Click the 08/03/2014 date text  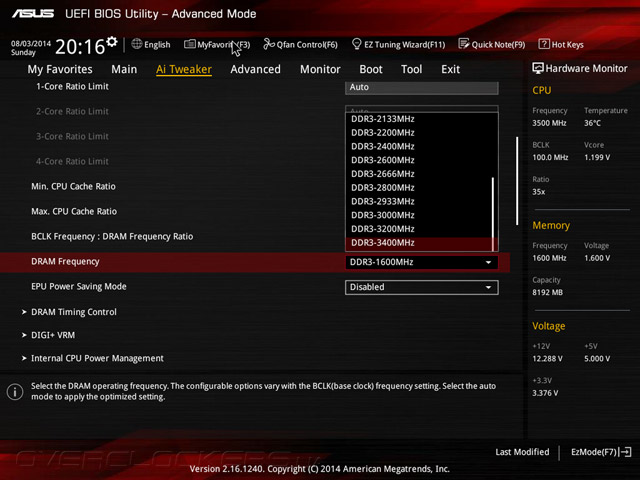point(31,43)
